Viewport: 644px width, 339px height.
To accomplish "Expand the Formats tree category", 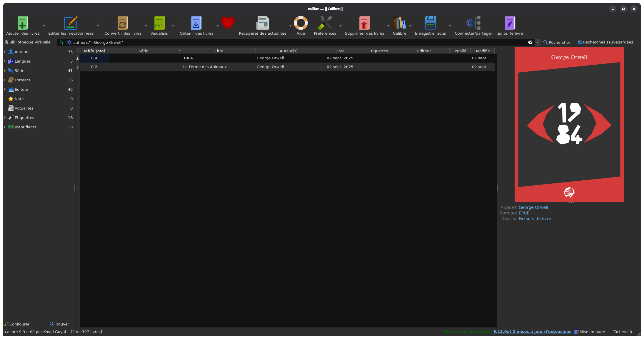I will 5,80.
